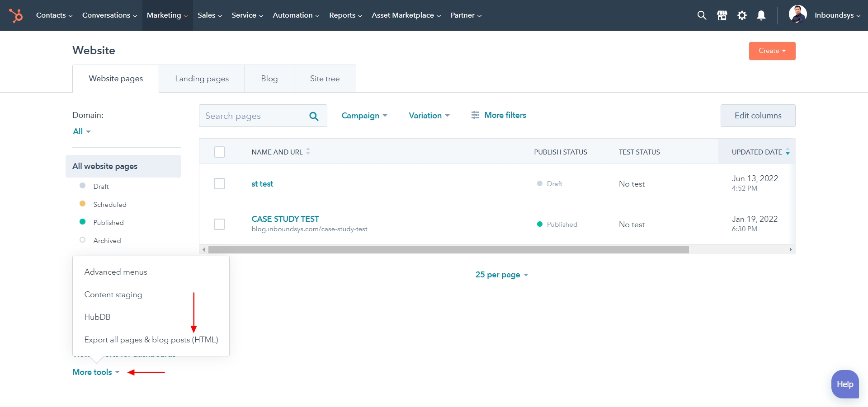Open the Help widget

pos(844,384)
